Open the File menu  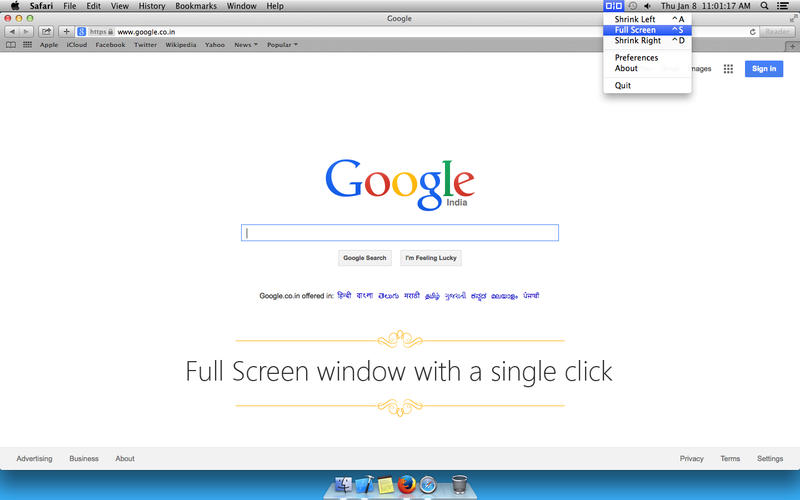[69, 6]
